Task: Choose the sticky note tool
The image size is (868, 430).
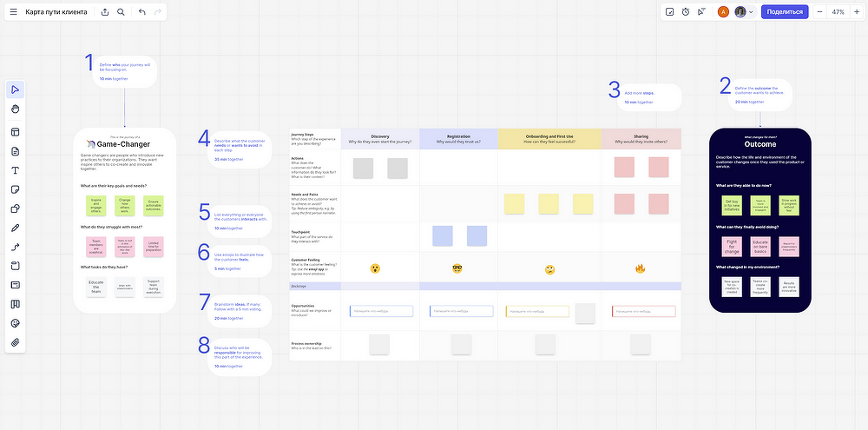Action: (15, 189)
